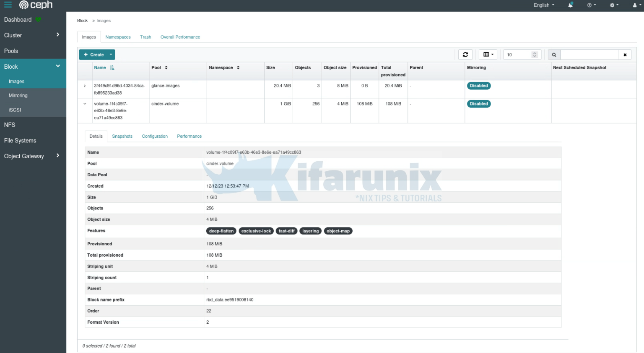The height and width of the screenshot is (353, 644).
Task: Click the clear search X button
Action: click(625, 54)
